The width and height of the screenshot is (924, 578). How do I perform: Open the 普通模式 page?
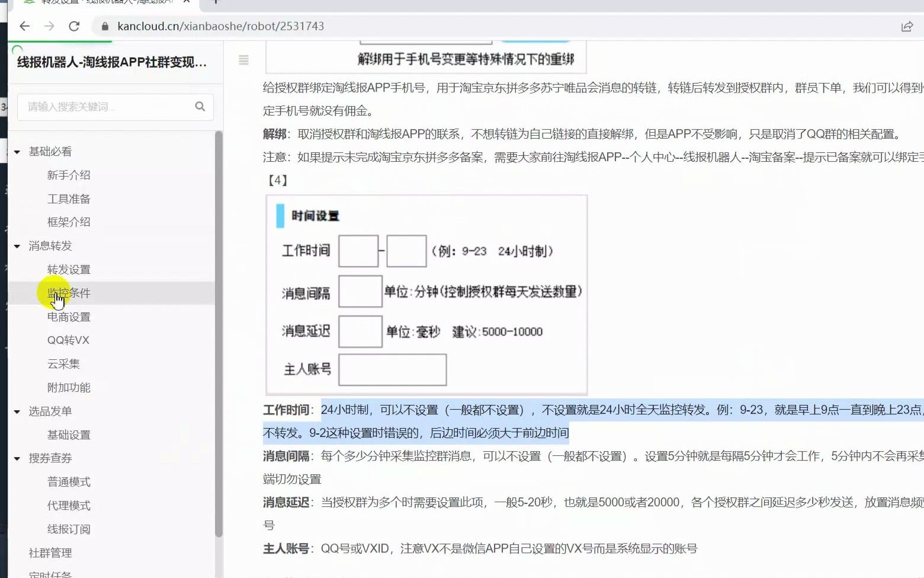pyautogui.click(x=69, y=482)
